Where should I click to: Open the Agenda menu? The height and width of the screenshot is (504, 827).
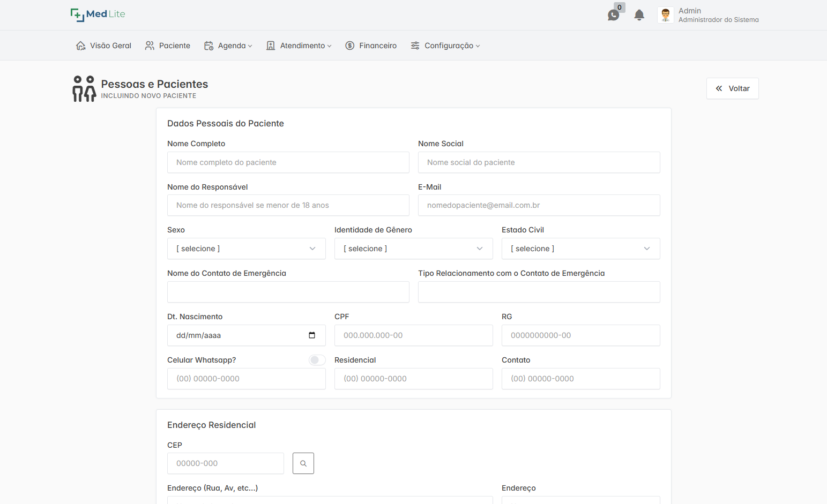228,46
